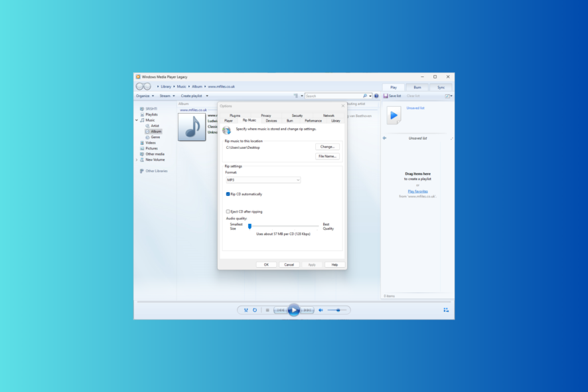Click the Play favorites link
The image size is (588, 392).
[417, 191]
